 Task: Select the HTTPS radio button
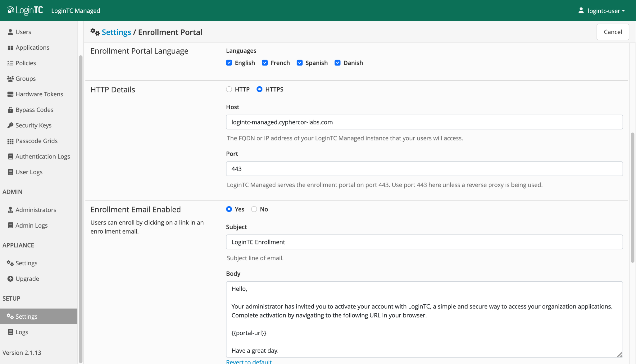[x=259, y=89]
